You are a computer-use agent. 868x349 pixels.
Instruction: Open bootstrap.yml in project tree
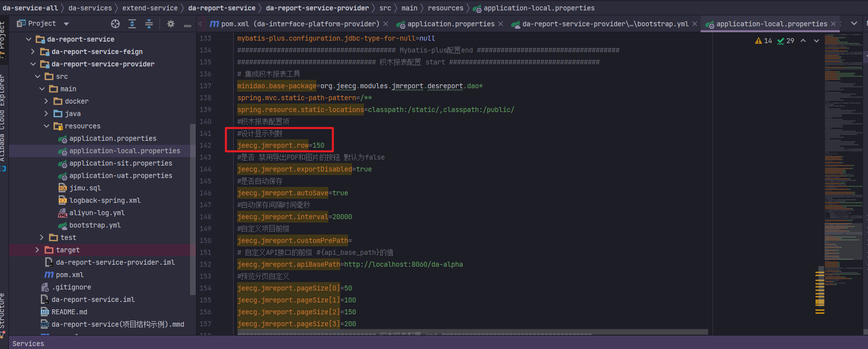pyautogui.click(x=95, y=225)
